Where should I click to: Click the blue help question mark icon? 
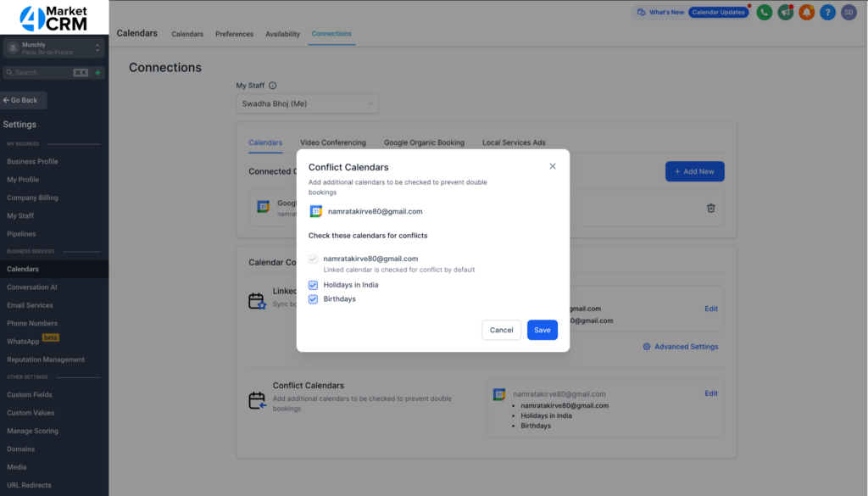click(827, 12)
